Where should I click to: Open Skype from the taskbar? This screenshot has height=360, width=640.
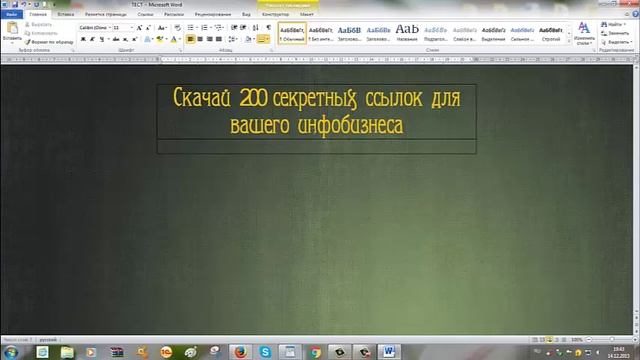tap(265, 352)
